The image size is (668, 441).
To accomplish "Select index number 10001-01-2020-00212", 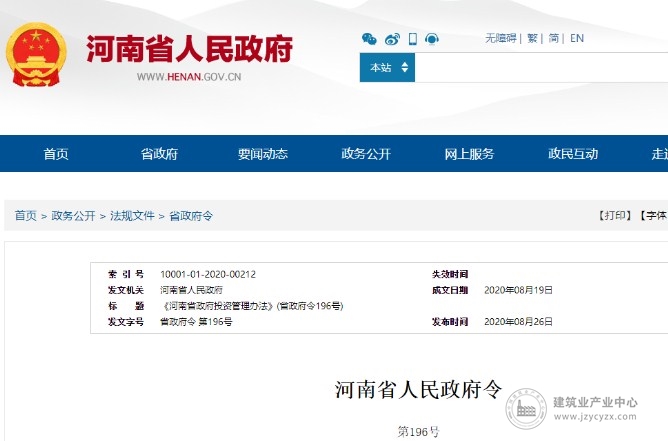I will pos(208,274).
